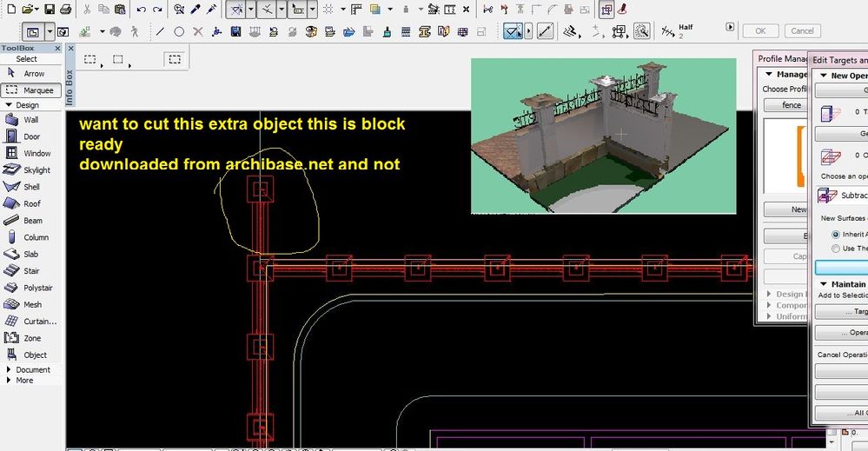Select the Inject Parameters syringe icon

tap(211, 10)
